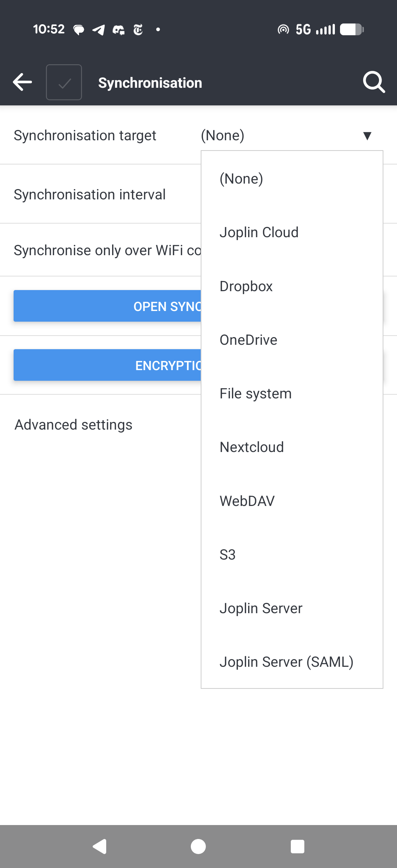The width and height of the screenshot is (397, 868).
Task: Collapse the Synchronisation target dropdown arrow
Action: click(x=367, y=136)
